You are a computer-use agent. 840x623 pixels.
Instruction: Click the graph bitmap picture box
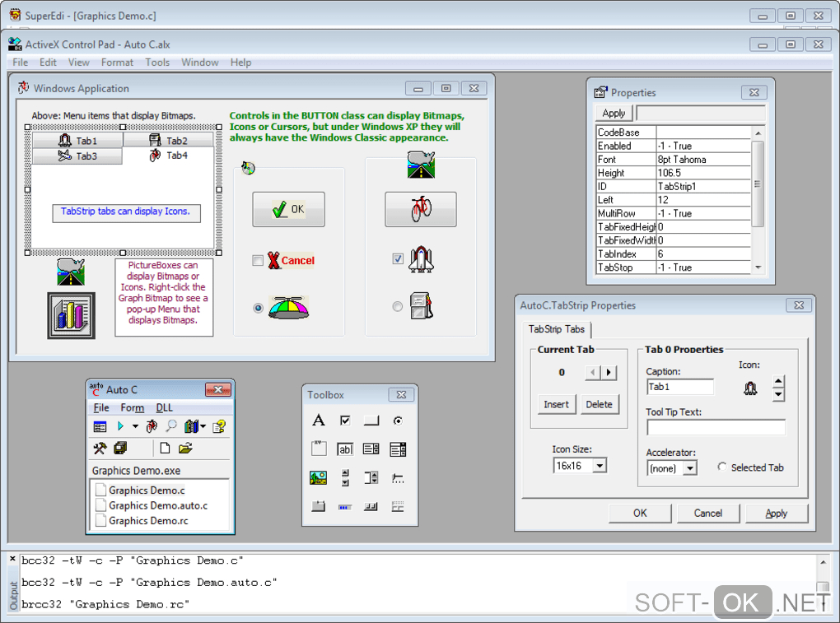[71, 315]
